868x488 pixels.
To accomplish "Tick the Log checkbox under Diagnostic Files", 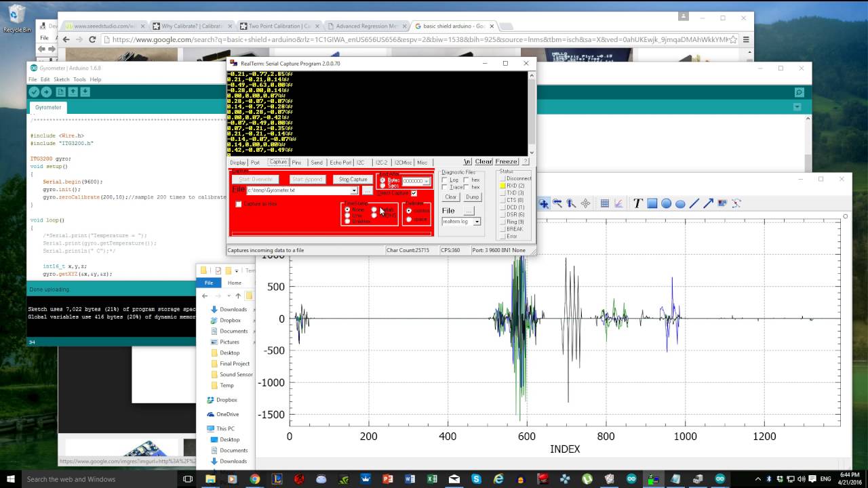I will pyautogui.click(x=445, y=180).
